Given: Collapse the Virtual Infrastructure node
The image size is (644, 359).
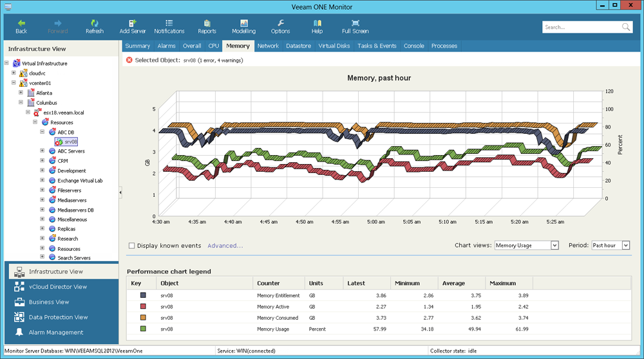Looking at the screenshot, I should [6, 63].
